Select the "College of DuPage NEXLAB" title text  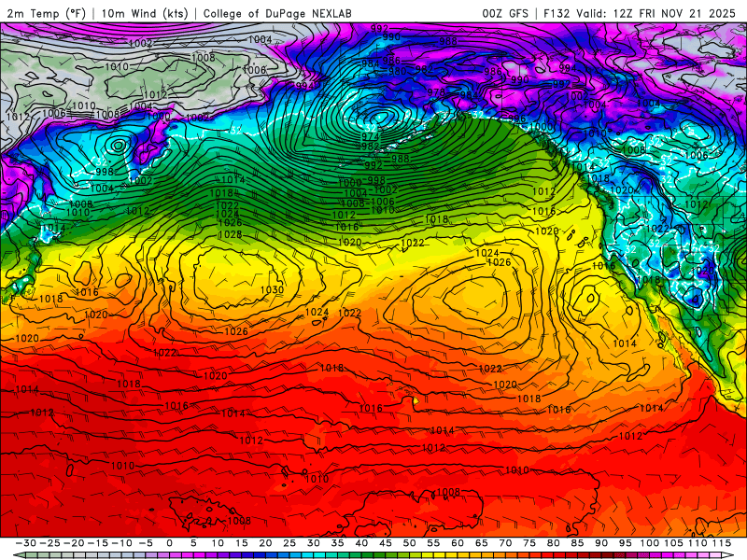(x=277, y=13)
